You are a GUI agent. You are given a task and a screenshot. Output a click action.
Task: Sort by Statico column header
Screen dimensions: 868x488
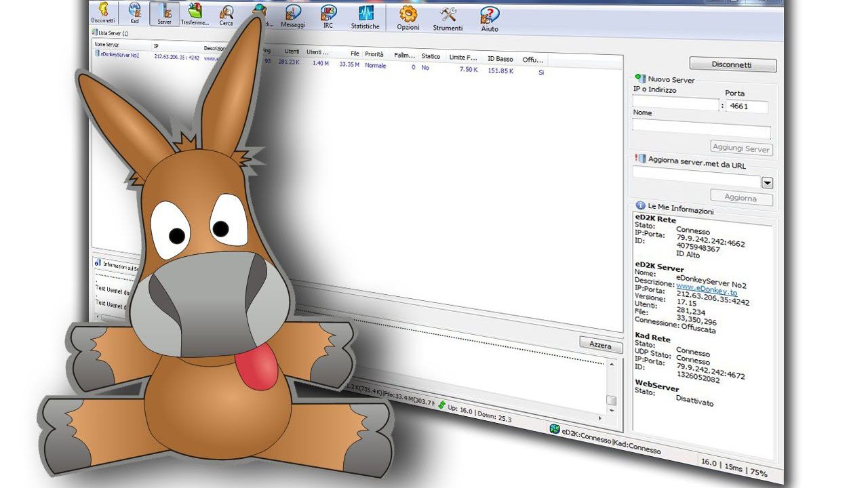pyautogui.click(x=431, y=56)
